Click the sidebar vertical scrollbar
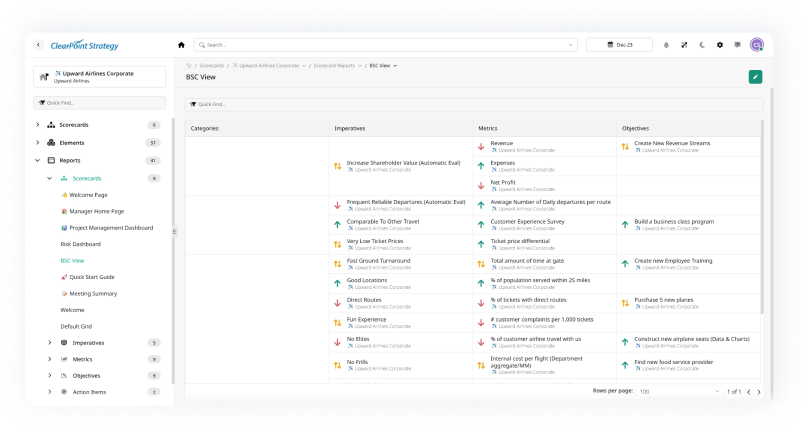 click(173, 251)
